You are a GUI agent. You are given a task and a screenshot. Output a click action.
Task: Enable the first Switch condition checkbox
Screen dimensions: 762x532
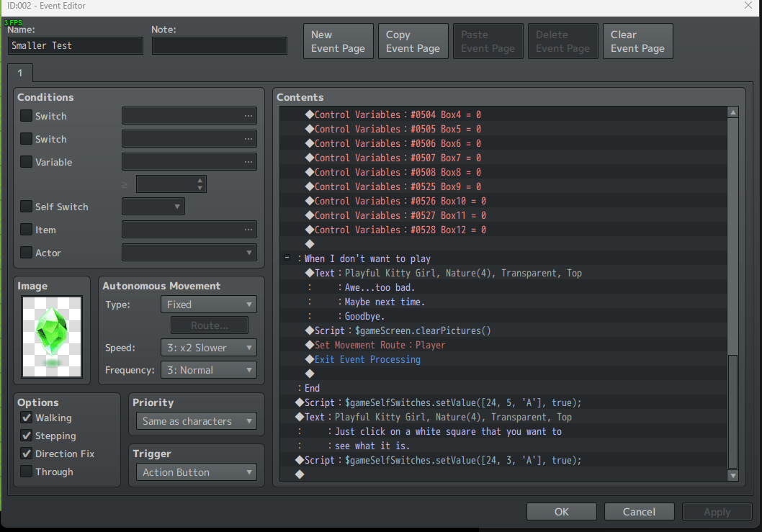26,116
